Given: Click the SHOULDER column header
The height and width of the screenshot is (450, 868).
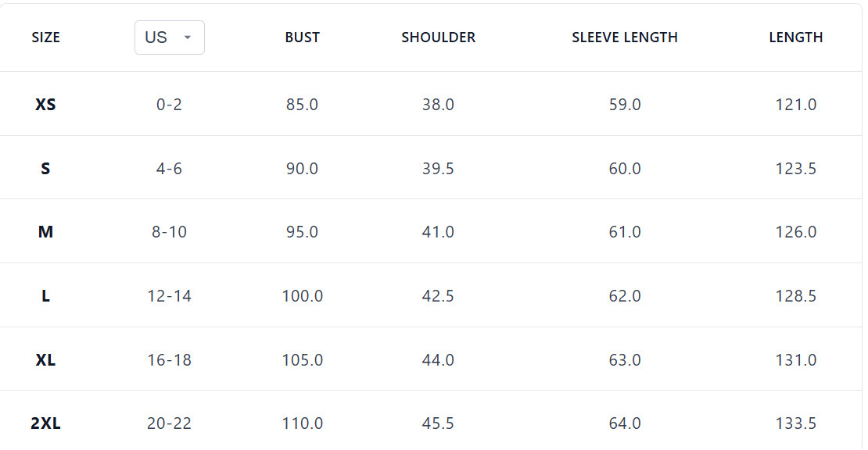Looking at the screenshot, I should tap(438, 37).
